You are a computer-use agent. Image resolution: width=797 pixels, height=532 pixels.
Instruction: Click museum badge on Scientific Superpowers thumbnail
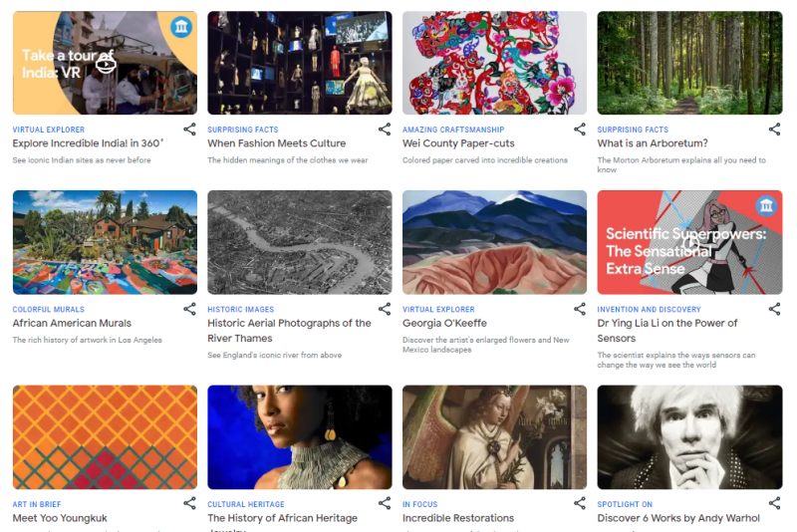click(x=766, y=206)
